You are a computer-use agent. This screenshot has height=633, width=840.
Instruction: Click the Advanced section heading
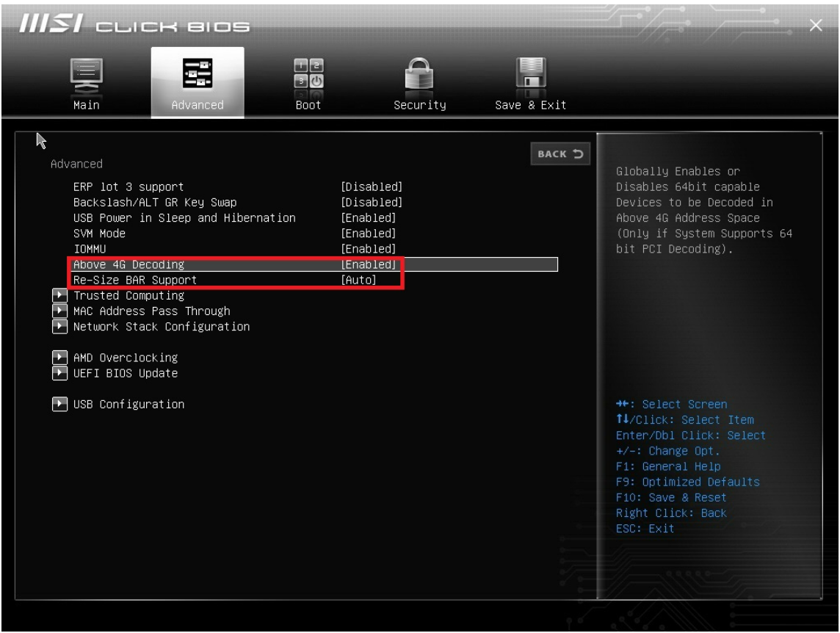coord(76,164)
